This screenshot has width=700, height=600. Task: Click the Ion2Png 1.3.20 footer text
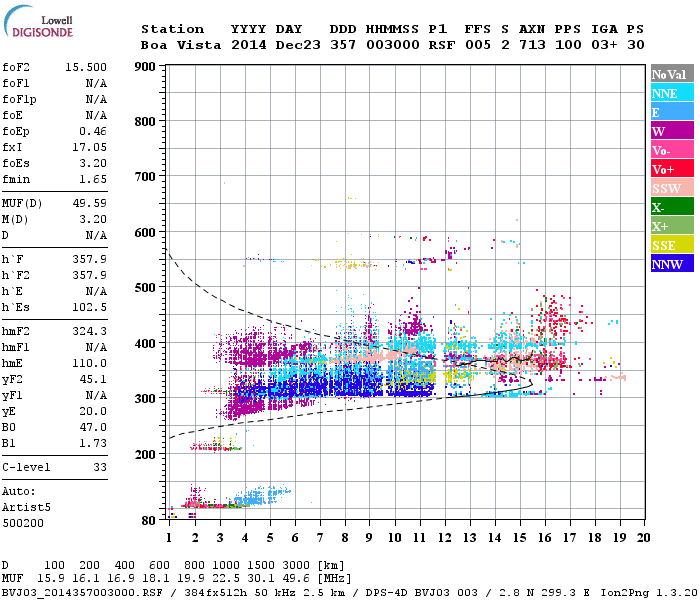[x=649, y=593]
